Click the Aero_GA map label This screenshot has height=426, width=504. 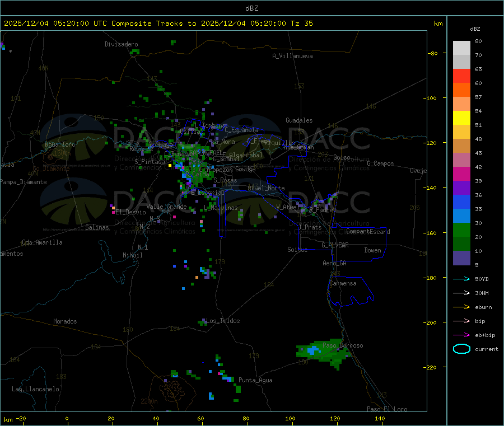[334, 263]
